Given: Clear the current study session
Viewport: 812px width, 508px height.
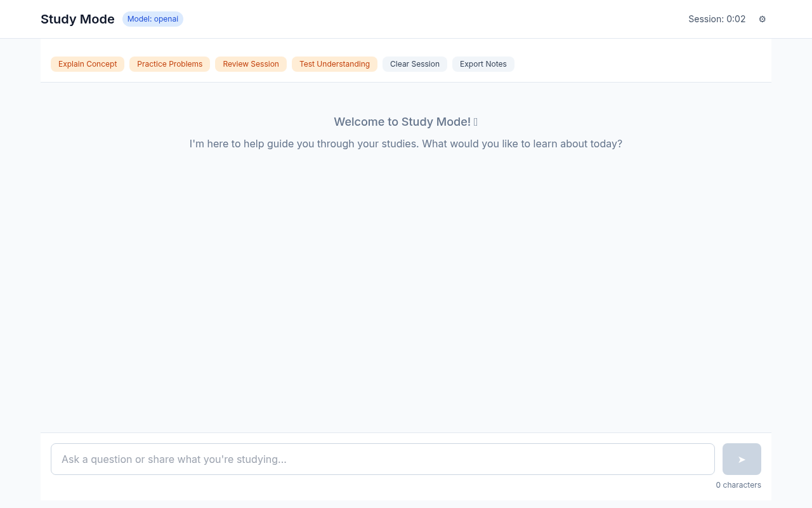Looking at the screenshot, I should (414, 64).
